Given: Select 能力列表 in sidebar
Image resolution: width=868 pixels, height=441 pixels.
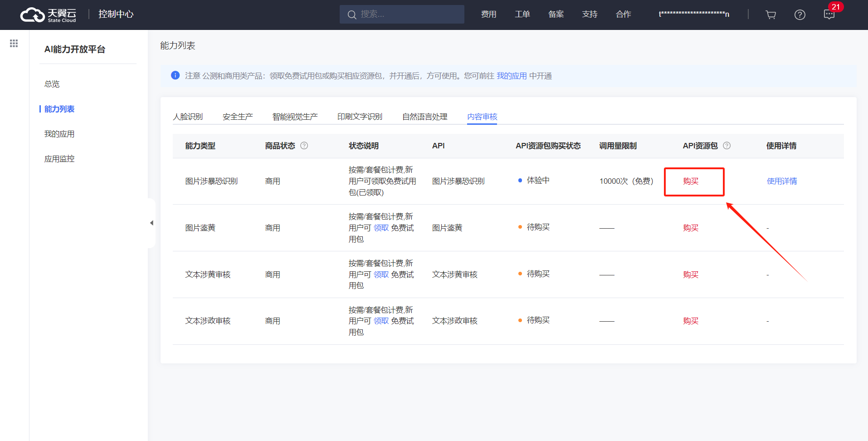Looking at the screenshot, I should 59,109.
